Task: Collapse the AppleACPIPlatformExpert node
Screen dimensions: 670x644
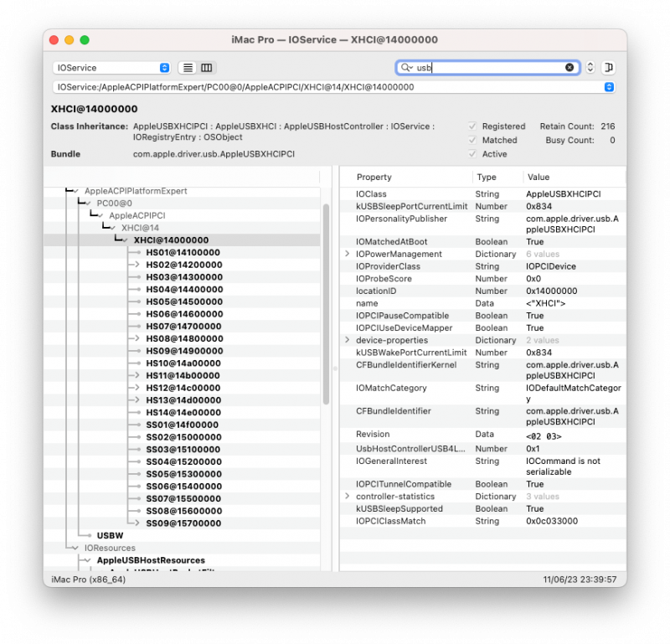Action: [x=75, y=191]
